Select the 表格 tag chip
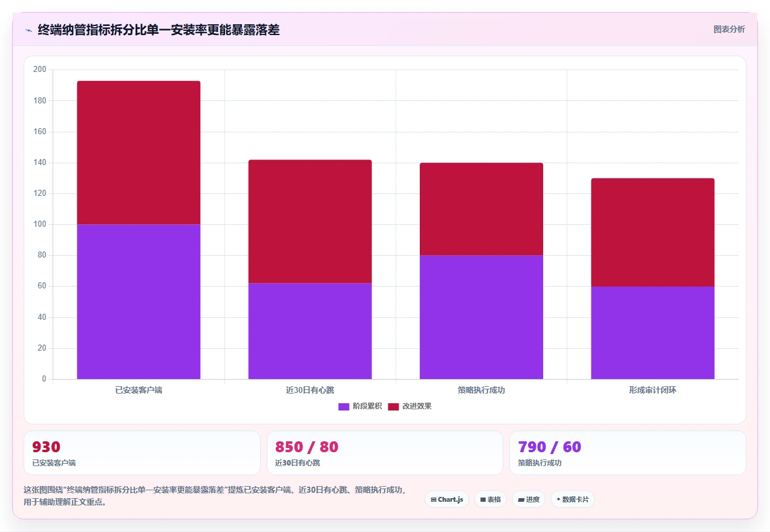 (x=491, y=499)
